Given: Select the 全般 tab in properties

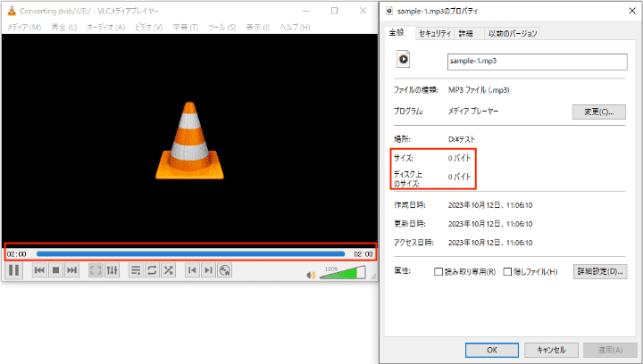Looking at the screenshot, I should click(397, 33).
